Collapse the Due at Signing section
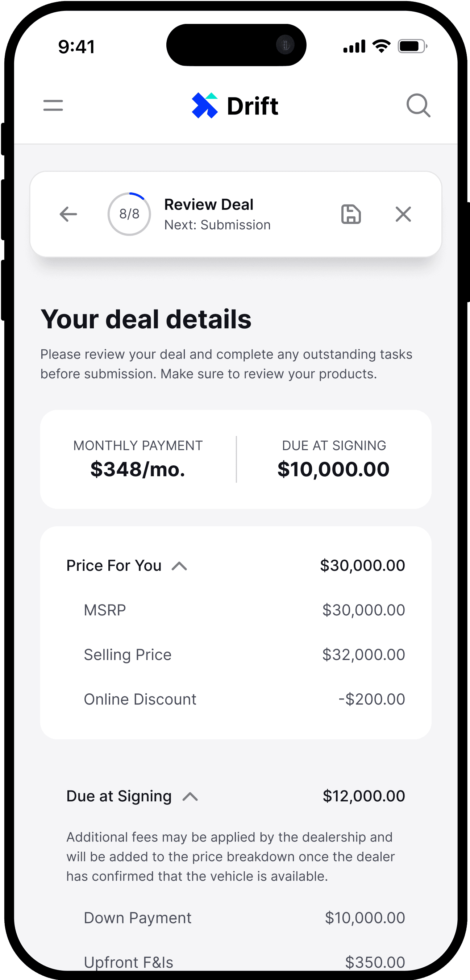The image size is (470, 980). click(190, 797)
